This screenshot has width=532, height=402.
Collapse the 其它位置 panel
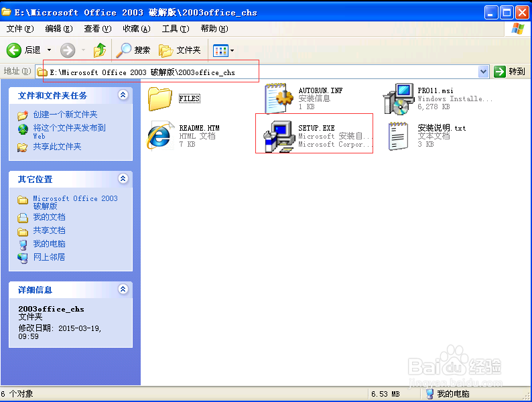tap(123, 178)
